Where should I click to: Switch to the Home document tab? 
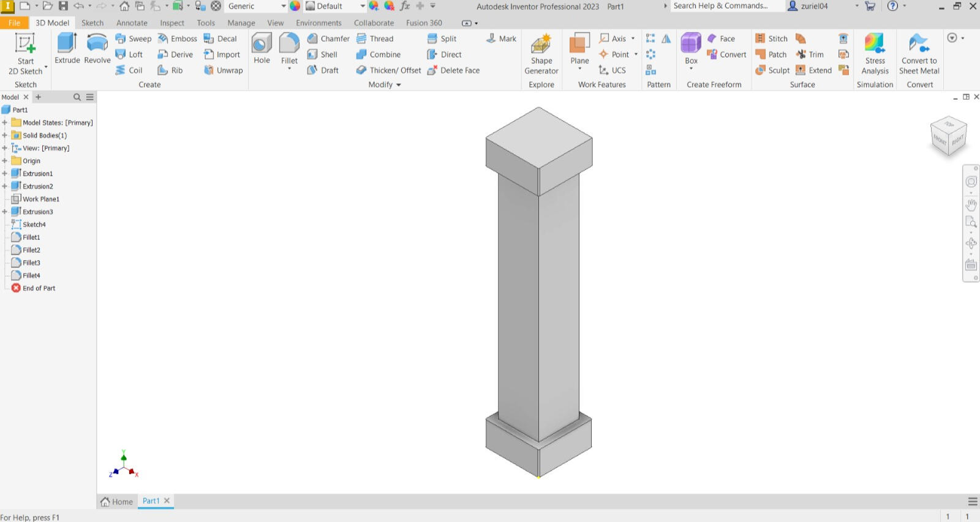click(x=117, y=501)
